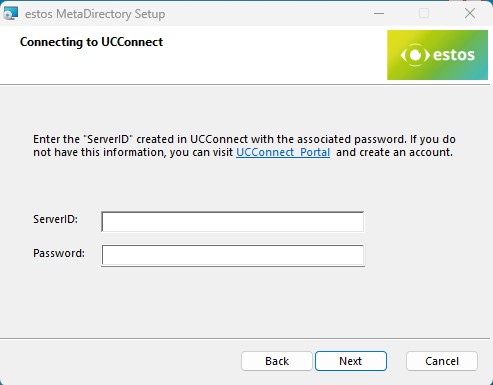Click the Connecting to UCConnect heading
This screenshot has width=493, height=385.
91,42
